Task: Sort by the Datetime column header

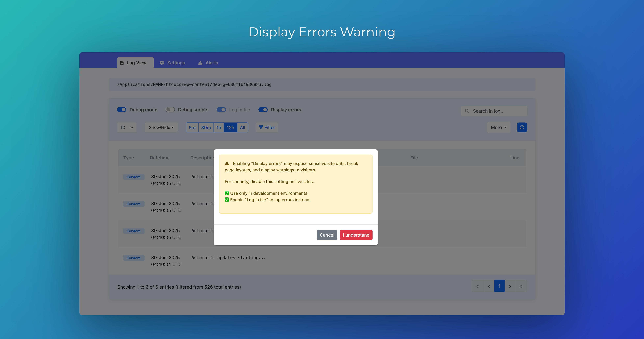Action: point(160,158)
